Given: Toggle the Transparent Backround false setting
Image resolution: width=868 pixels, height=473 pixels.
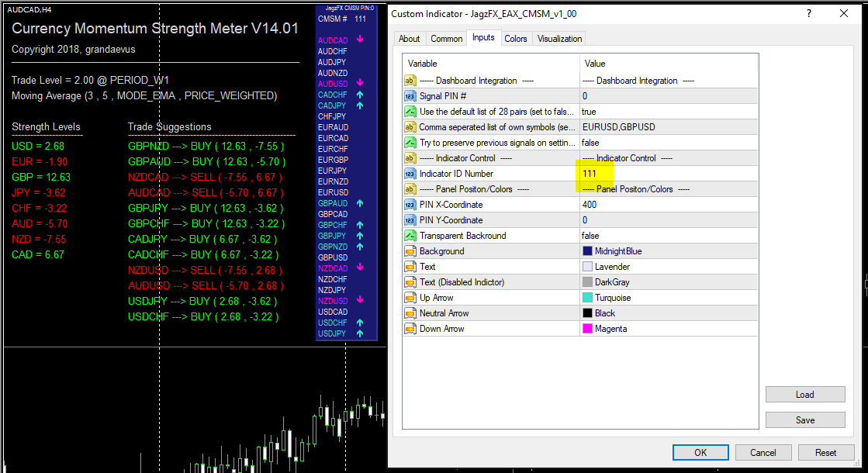Looking at the screenshot, I should click(x=590, y=235).
